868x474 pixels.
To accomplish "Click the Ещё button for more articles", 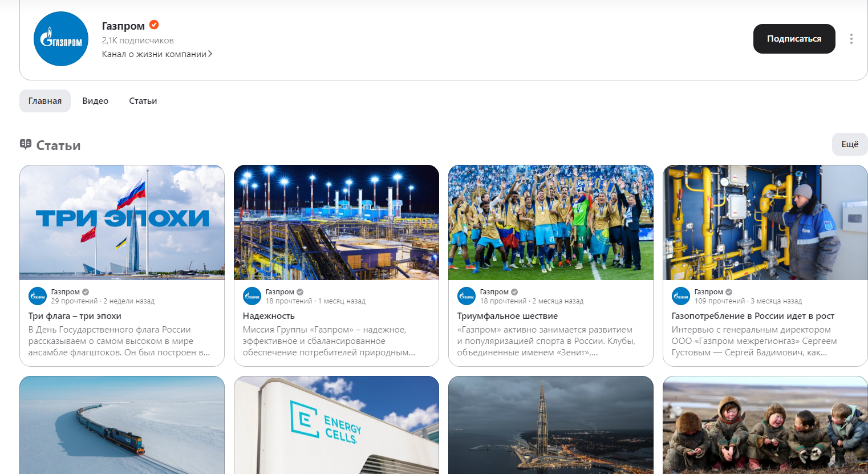I will [x=850, y=144].
